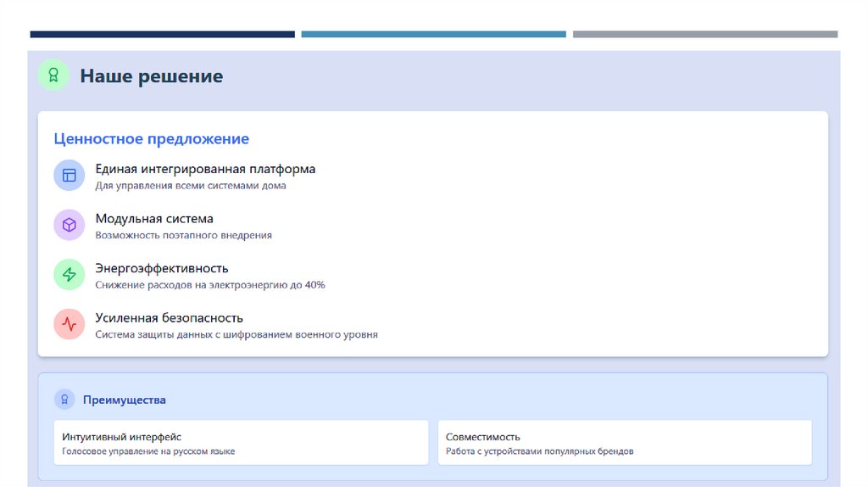Click the heading Наше решение

[x=152, y=76]
